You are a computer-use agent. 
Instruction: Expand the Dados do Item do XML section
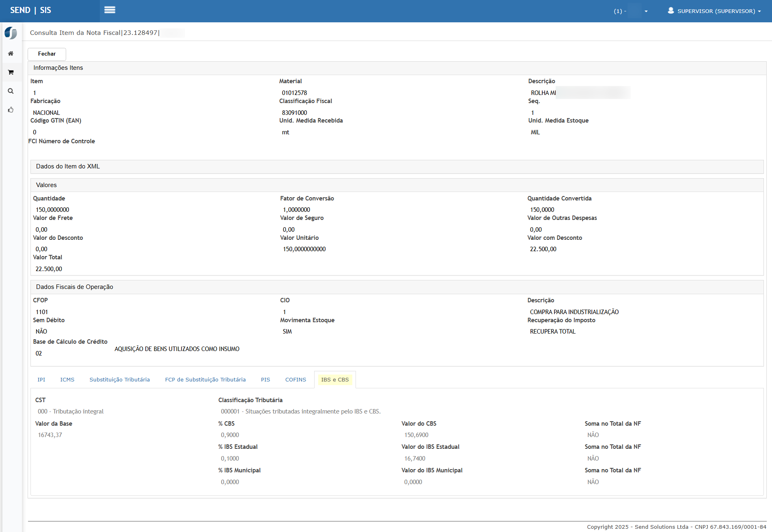[68, 166]
